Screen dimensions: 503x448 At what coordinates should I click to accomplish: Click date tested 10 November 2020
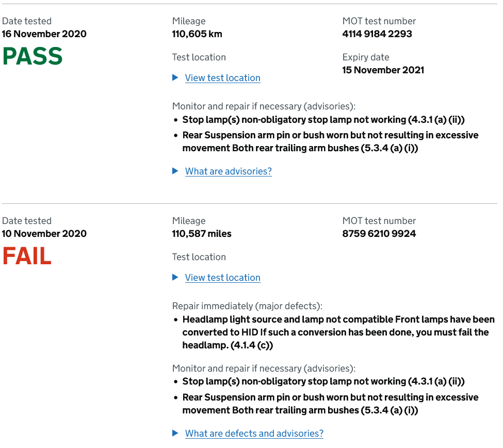click(x=44, y=234)
